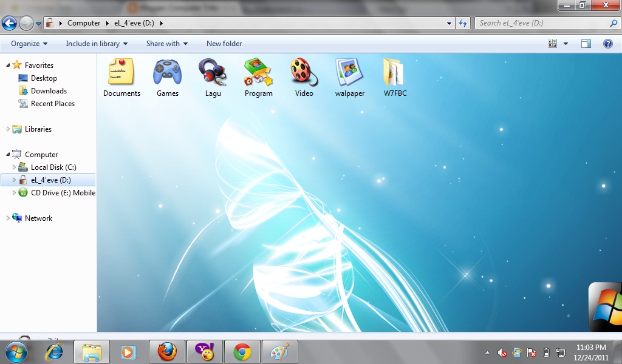
Task: Open the Include in library menu
Action: (96, 43)
